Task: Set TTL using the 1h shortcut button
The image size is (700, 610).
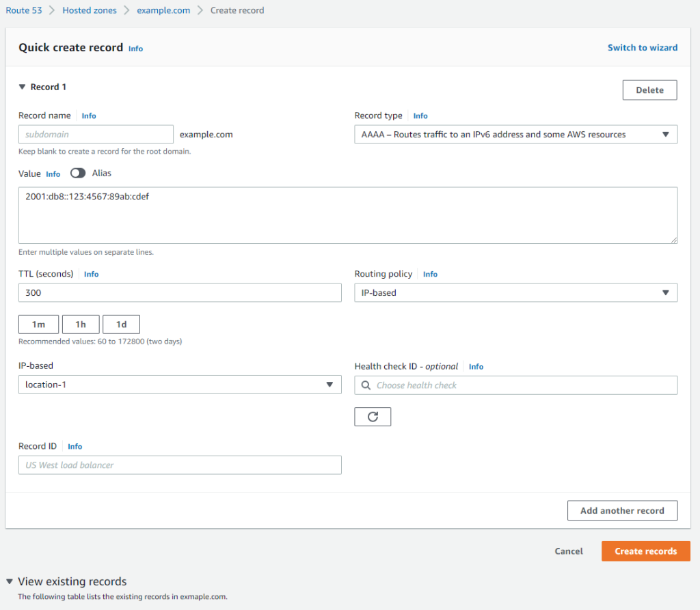Action: tap(80, 324)
